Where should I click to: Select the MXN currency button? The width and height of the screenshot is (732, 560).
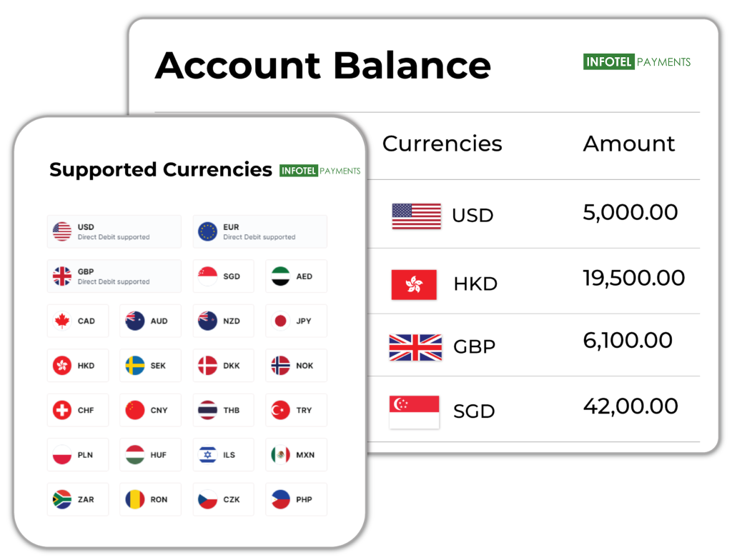296,454
